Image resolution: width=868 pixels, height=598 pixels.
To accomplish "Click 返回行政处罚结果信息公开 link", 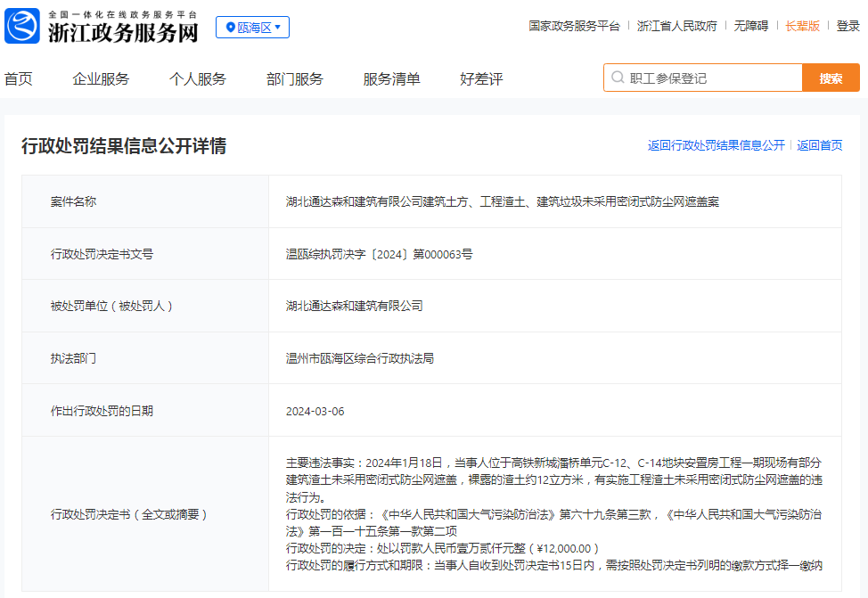I will tap(717, 145).
